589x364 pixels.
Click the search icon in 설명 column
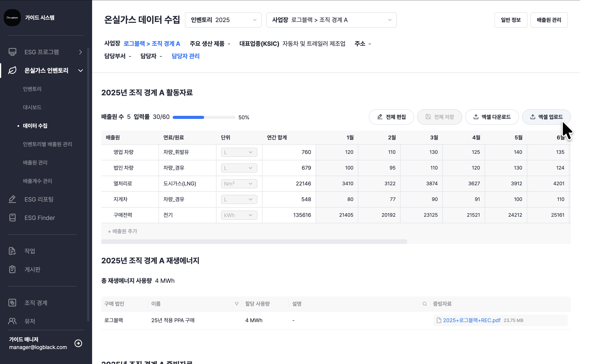point(425,304)
